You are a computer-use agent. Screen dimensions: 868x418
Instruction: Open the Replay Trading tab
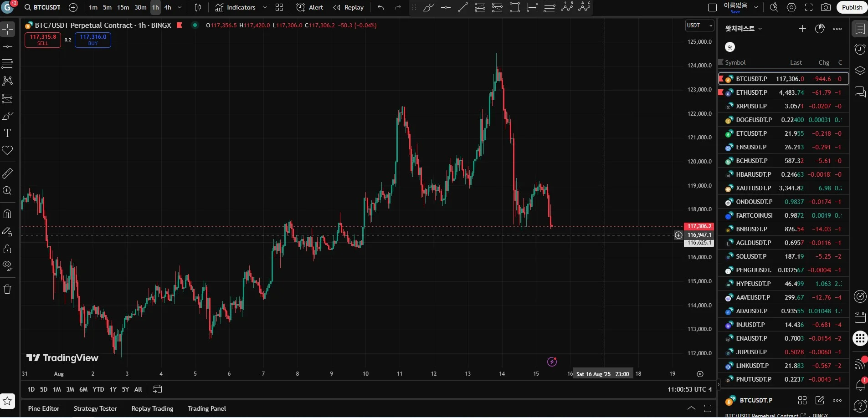pyautogui.click(x=152, y=408)
